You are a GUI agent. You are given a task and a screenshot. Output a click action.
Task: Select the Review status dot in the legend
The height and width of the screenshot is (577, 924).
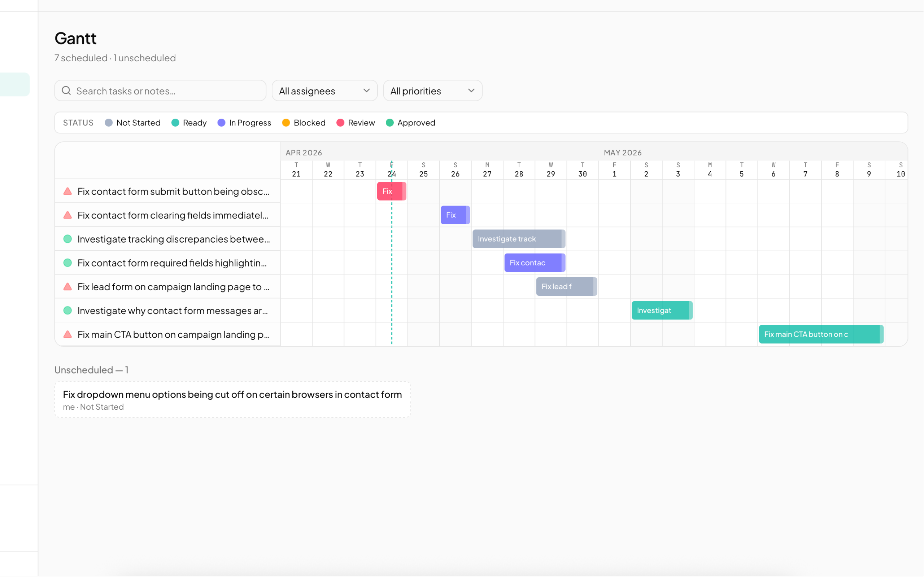click(x=341, y=123)
